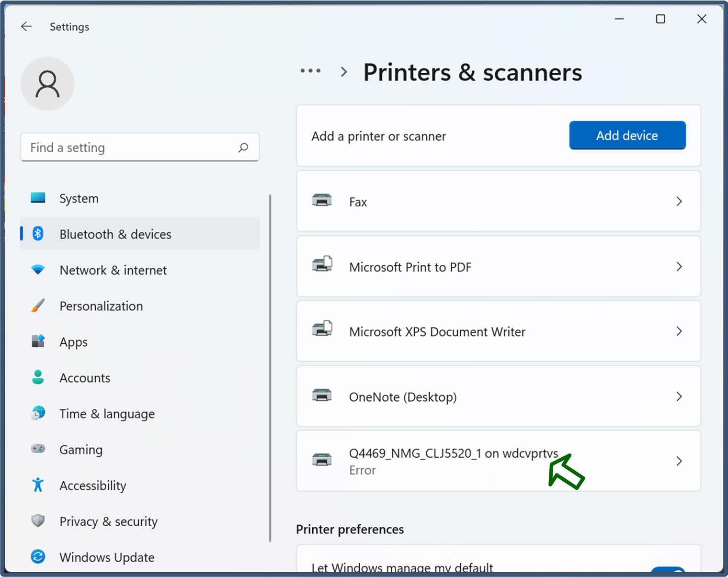The image size is (728, 577).
Task: Expand the Fax printer chevron
Action: point(679,202)
